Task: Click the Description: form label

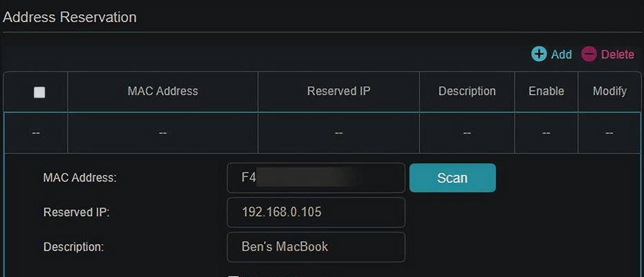Action: tap(73, 247)
